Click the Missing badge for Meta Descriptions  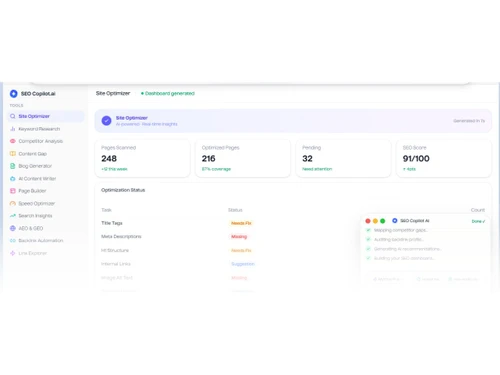pyautogui.click(x=239, y=237)
